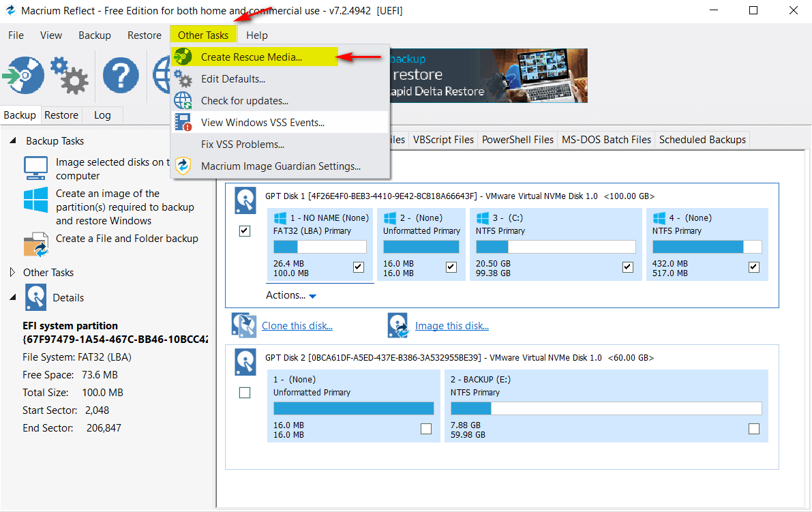This screenshot has width=812, height=512.
Task: Click Windows flag on partition 1 NO NAME
Action: (x=280, y=218)
